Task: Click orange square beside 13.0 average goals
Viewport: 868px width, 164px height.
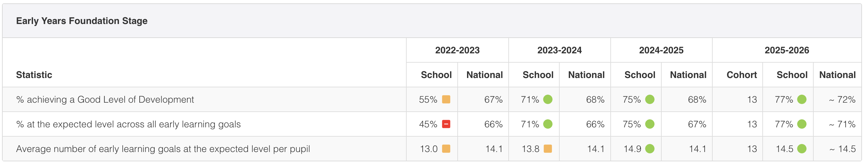Action: (446, 149)
